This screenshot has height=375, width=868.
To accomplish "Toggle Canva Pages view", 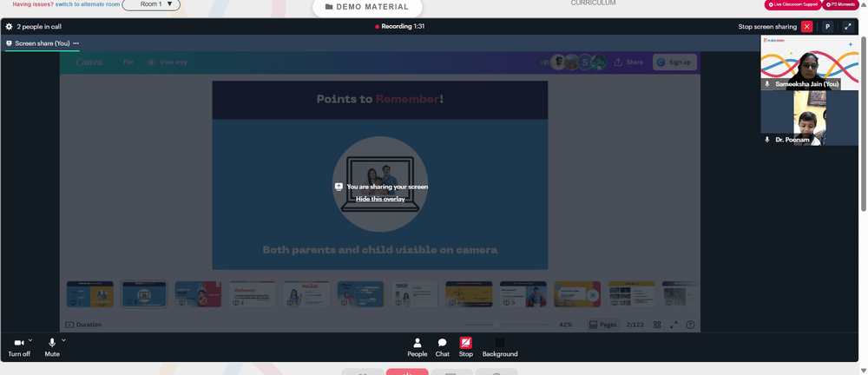I will 603,325.
